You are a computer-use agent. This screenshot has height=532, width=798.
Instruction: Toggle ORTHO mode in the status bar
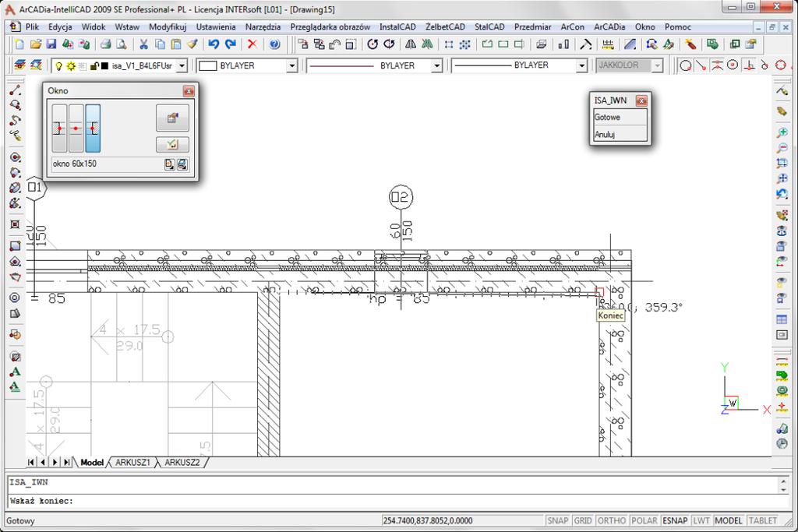[611, 521]
